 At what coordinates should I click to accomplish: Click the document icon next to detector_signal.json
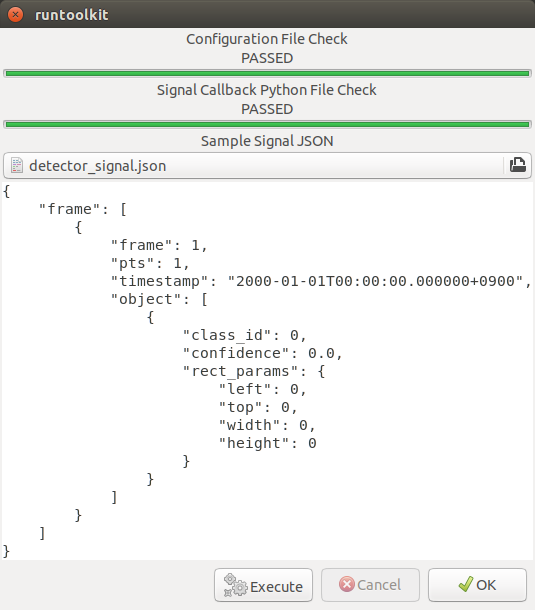16,166
